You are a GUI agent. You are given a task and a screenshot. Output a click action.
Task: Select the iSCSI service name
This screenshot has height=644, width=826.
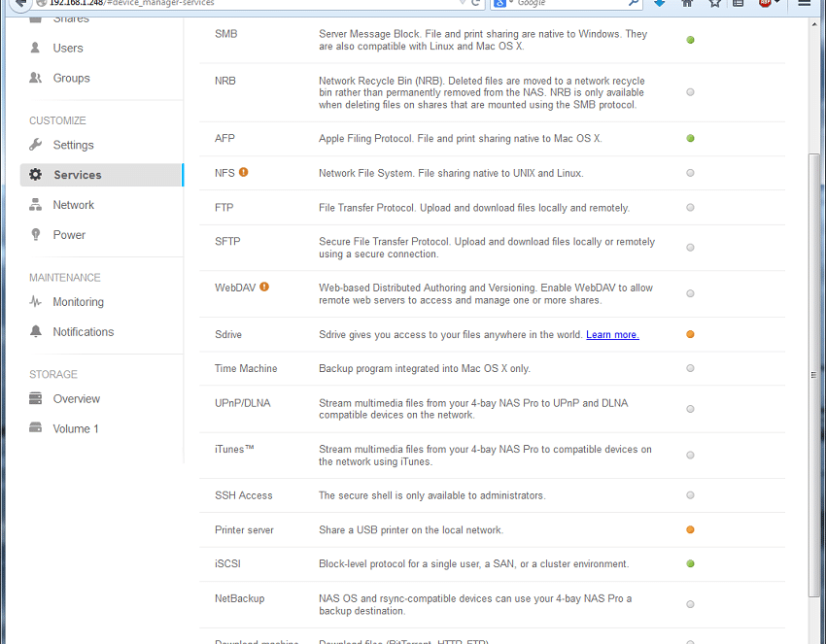227,563
